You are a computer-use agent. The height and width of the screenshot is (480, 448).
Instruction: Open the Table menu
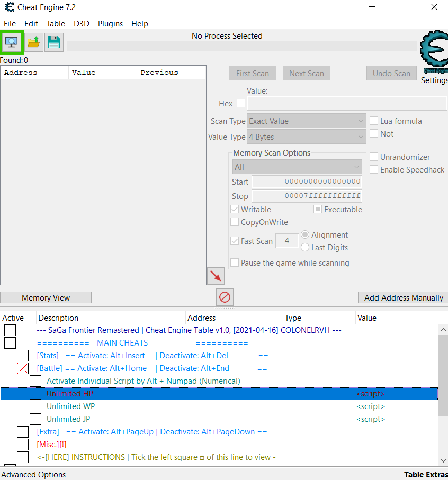[56, 24]
